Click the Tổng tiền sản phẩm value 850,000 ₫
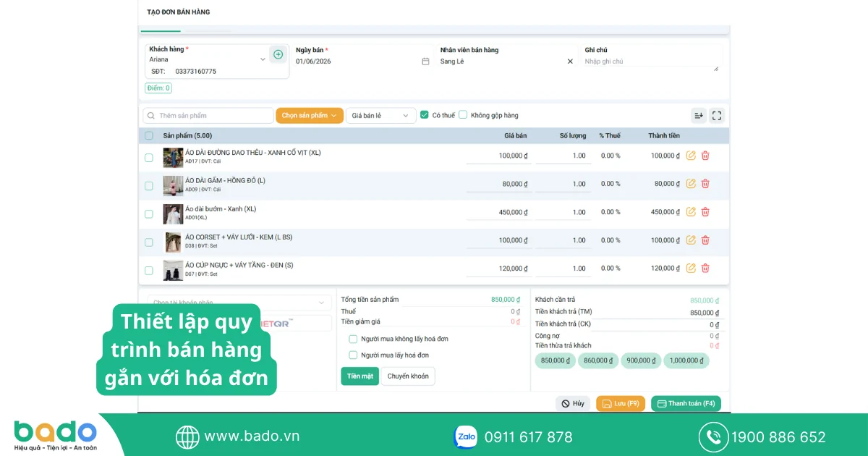Viewport: 868px width, 456px height. click(x=506, y=300)
